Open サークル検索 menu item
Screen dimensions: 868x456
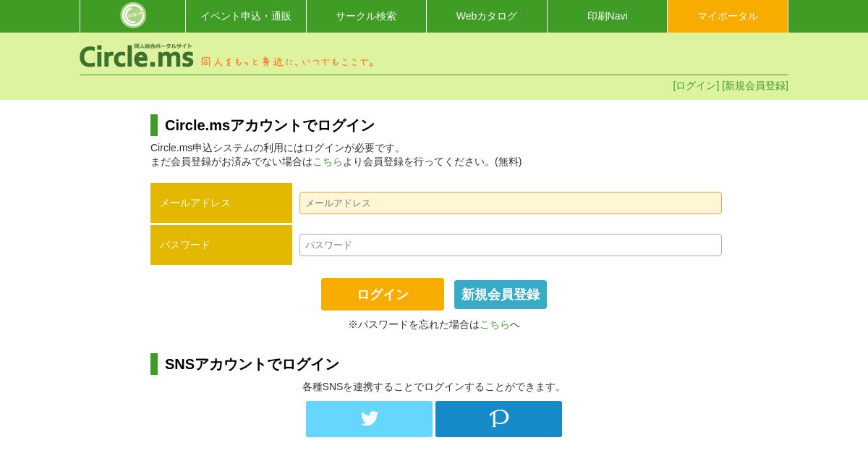(x=366, y=16)
